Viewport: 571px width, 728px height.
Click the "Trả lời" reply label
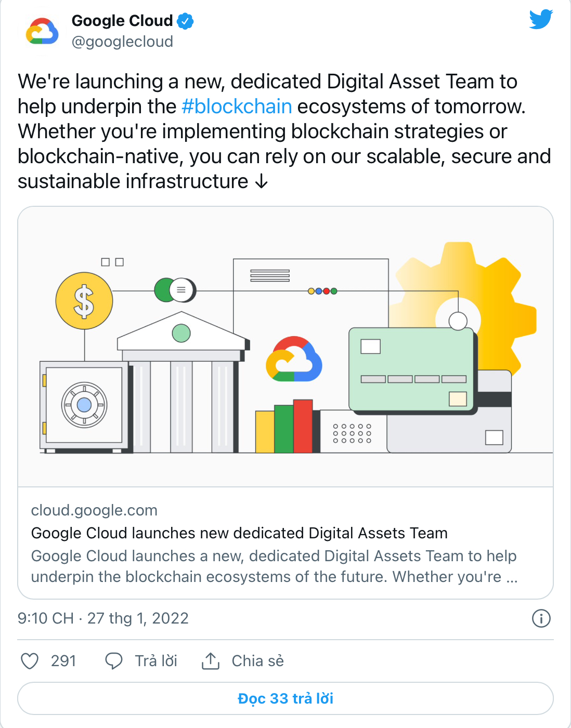[156, 661]
